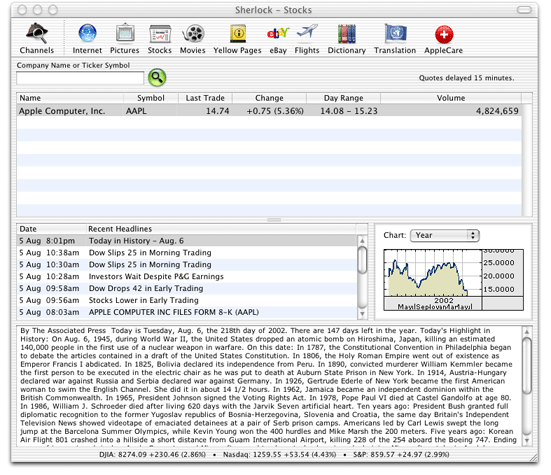Viewport: 551px width, 475px height.
Task: Sort quotes by Last Trade column header
Action: point(205,98)
